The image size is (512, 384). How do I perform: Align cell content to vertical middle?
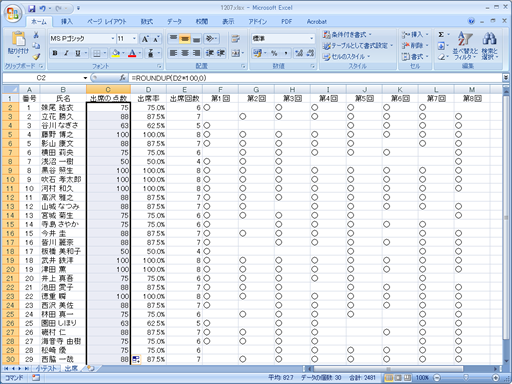[184, 38]
